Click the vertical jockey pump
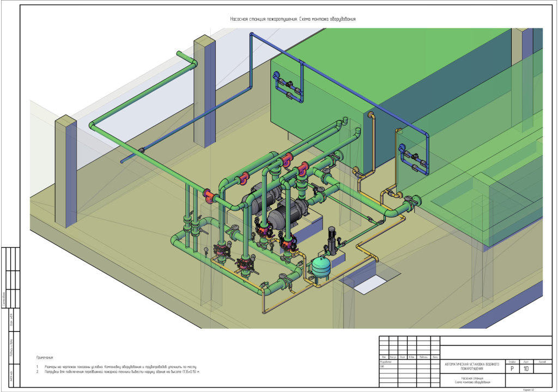The image size is (558, 392). point(332,241)
